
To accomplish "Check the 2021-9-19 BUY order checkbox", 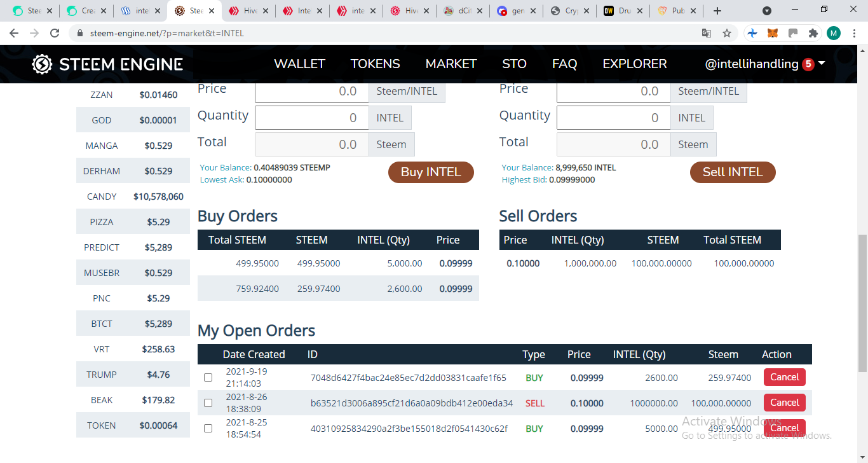I will [208, 378].
